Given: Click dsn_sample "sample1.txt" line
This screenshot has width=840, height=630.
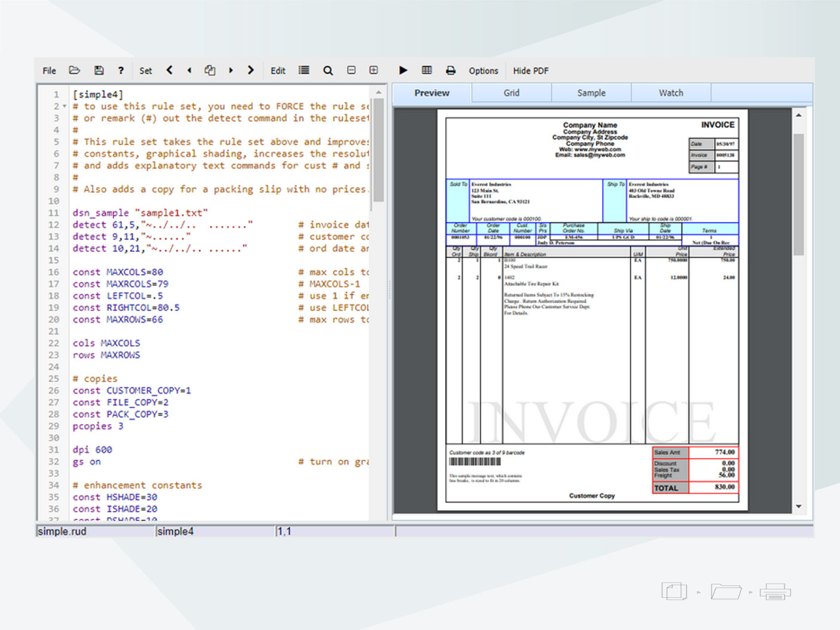Looking at the screenshot, I should pyautogui.click(x=140, y=213).
